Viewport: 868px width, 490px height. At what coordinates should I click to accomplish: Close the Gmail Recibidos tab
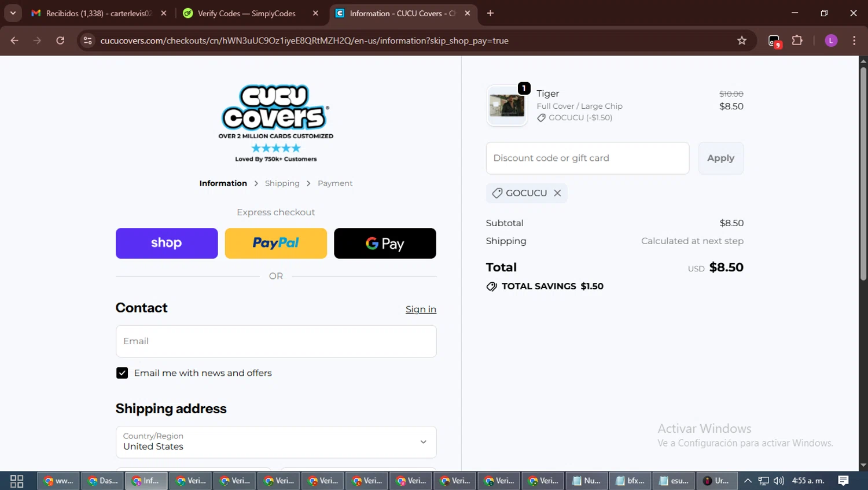coord(164,13)
